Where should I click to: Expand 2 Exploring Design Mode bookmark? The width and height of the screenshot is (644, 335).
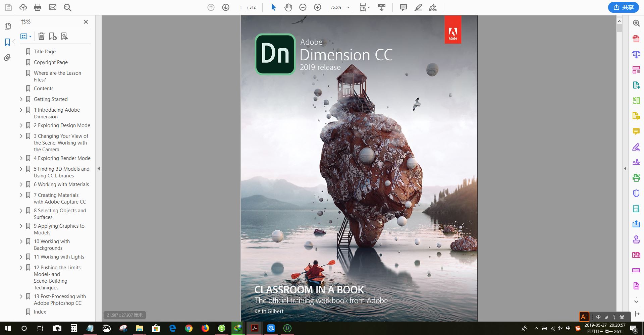(x=21, y=125)
